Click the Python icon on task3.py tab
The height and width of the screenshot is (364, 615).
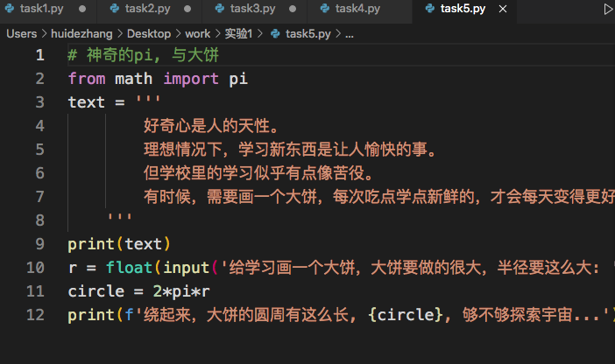[x=220, y=8]
